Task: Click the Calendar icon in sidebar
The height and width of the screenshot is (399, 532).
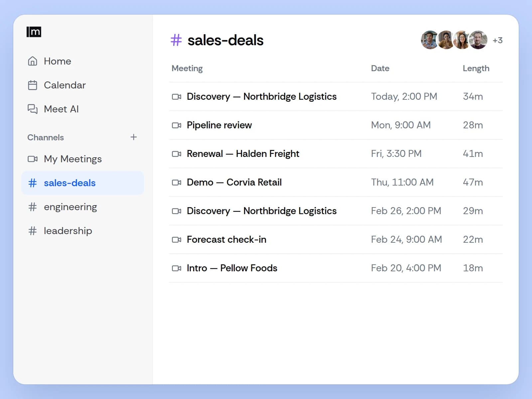Action: point(33,85)
